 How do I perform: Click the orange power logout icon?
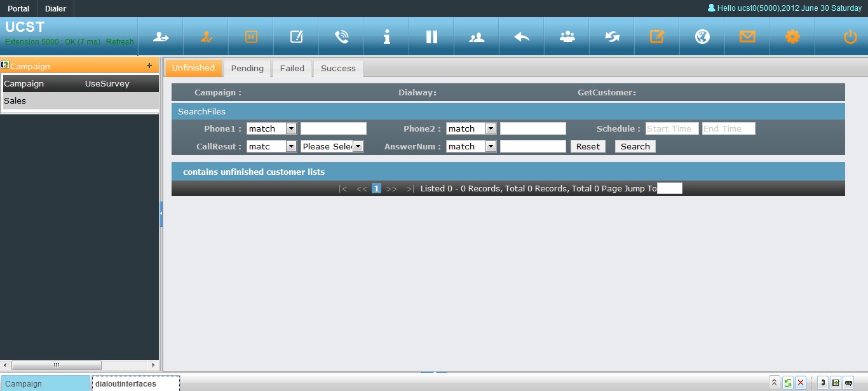point(850,37)
